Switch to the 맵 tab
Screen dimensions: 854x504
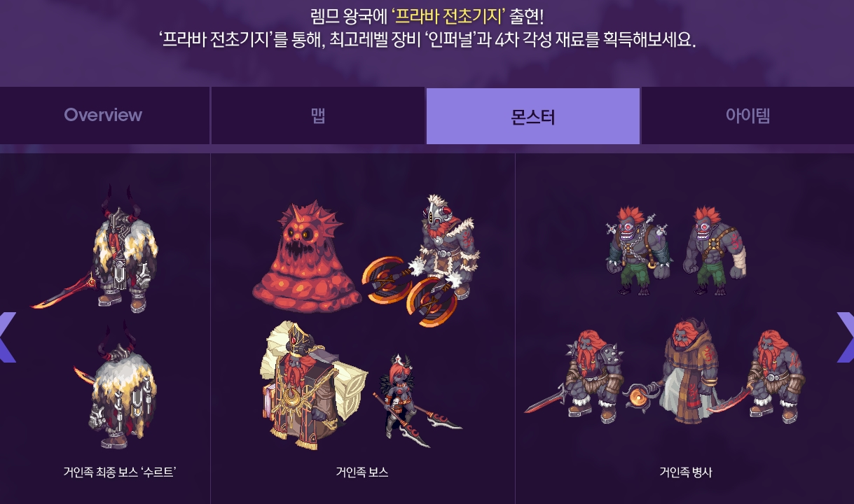click(318, 115)
